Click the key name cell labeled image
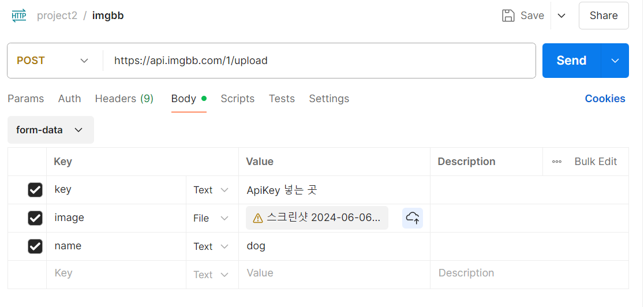The height and width of the screenshot is (307, 644). tap(116, 218)
